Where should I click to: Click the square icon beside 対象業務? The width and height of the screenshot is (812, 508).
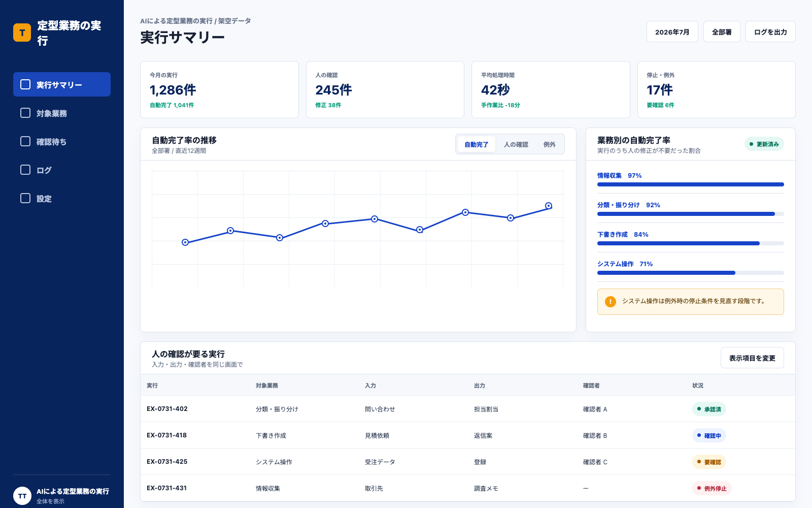[x=25, y=113]
